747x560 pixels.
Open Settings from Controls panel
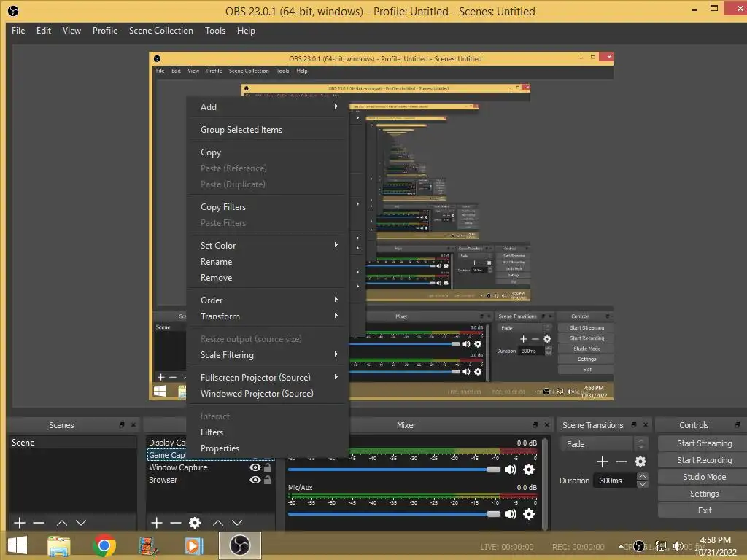[x=704, y=494]
